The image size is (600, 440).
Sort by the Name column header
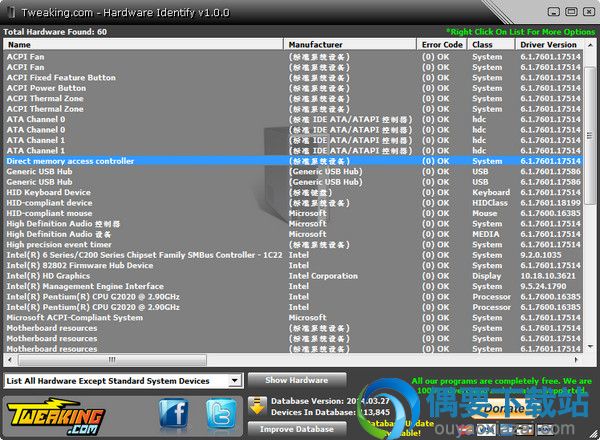point(143,45)
